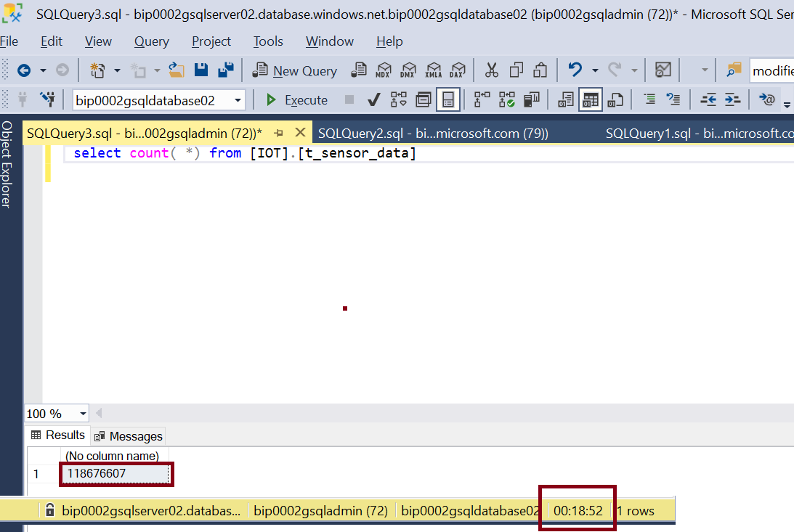Create a DAX query from the toolbar

tap(458, 70)
